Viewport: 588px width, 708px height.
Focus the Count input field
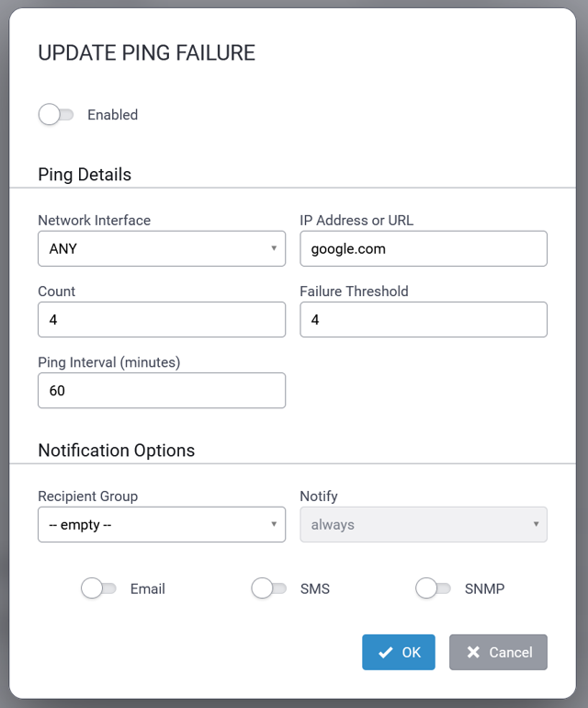(161, 320)
